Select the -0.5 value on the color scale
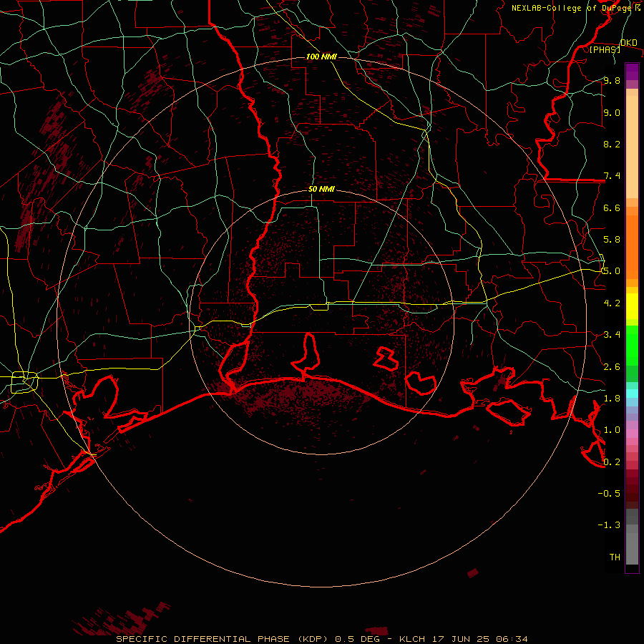 tap(609, 494)
